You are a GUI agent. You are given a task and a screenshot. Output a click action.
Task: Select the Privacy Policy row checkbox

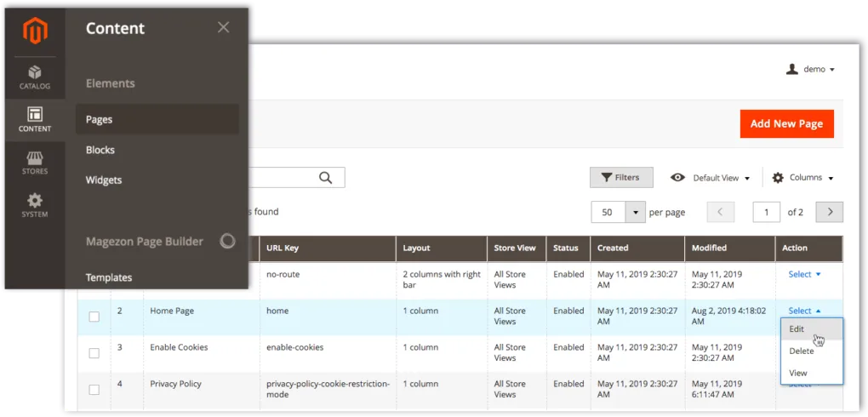(x=94, y=390)
